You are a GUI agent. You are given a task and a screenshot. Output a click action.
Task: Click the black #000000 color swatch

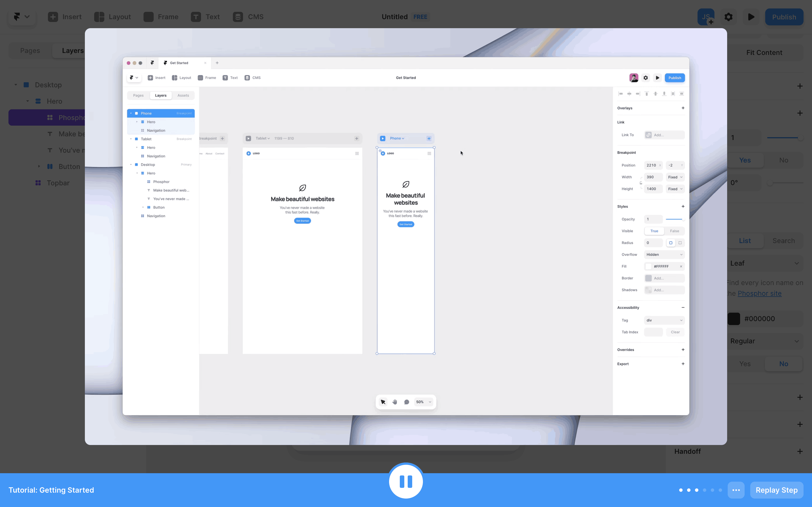coord(734,319)
